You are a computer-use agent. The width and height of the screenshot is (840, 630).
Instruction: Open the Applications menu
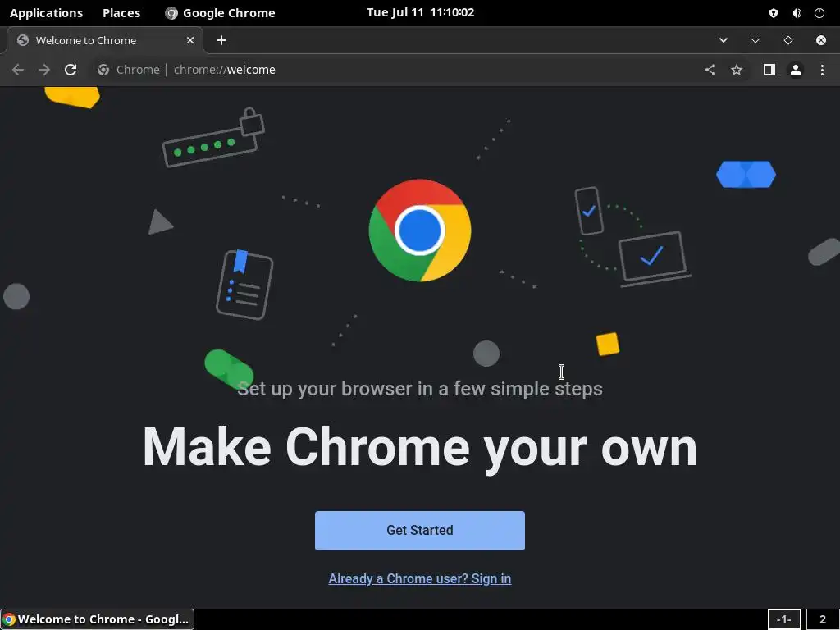pyautogui.click(x=47, y=13)
